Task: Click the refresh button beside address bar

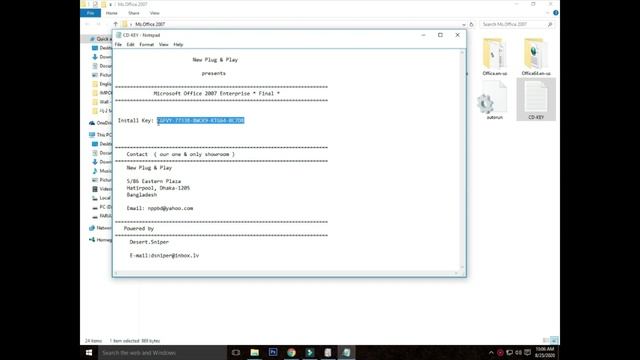Action: [471, 24]
